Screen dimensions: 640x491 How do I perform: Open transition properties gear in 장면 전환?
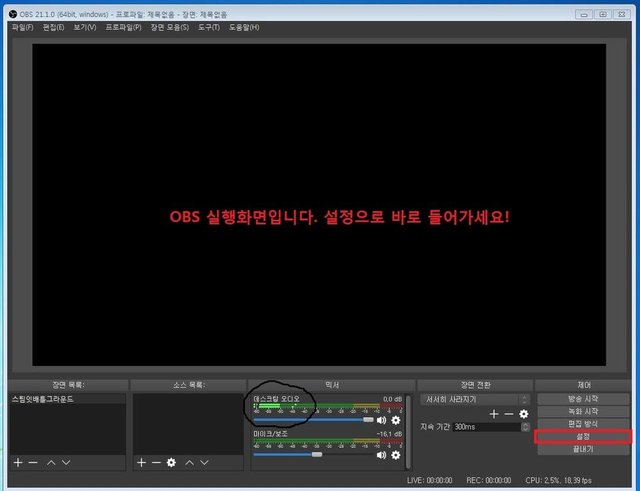tap(524, 414)
